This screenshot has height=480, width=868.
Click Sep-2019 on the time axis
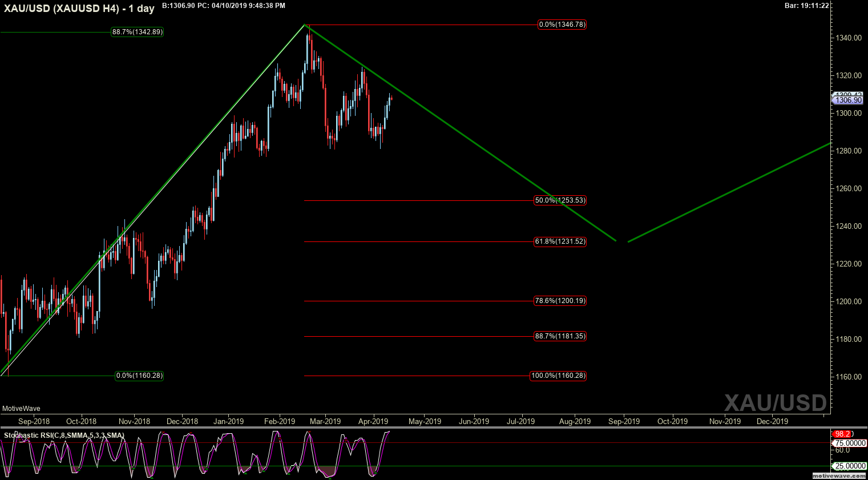624,421
